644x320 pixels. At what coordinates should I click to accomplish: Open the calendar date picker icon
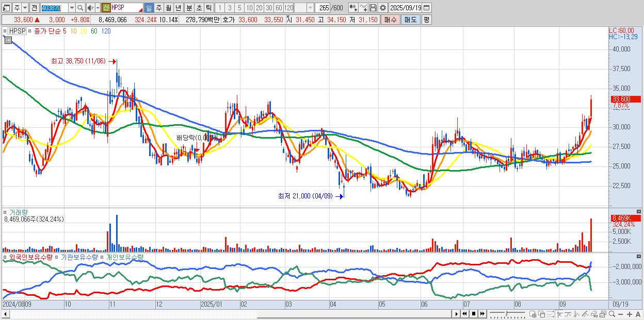coord(427,8)
